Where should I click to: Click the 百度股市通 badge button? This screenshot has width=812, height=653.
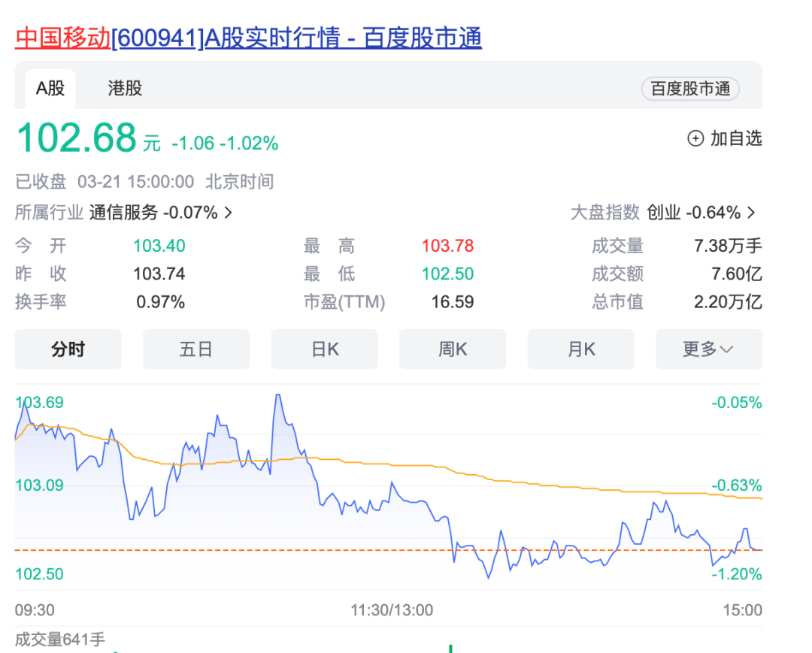coord(690,89)
